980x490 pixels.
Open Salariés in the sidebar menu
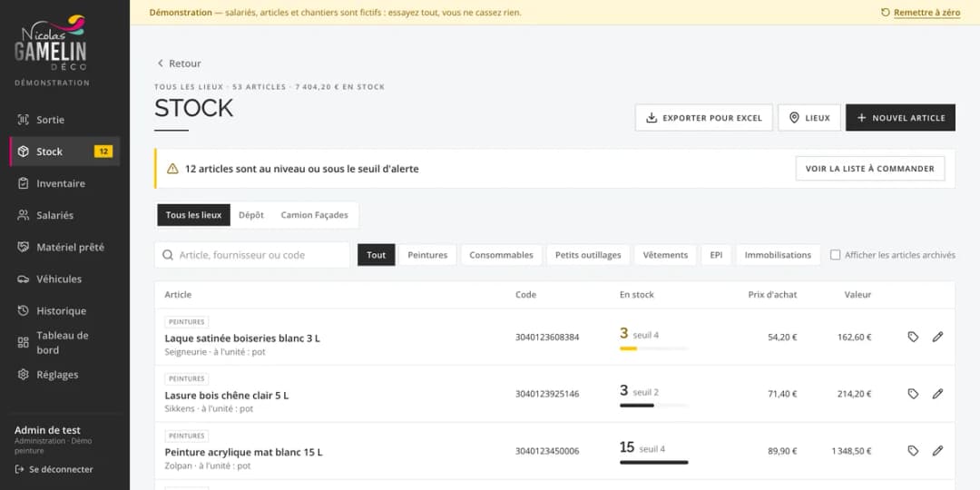click(x=64, y=216)
